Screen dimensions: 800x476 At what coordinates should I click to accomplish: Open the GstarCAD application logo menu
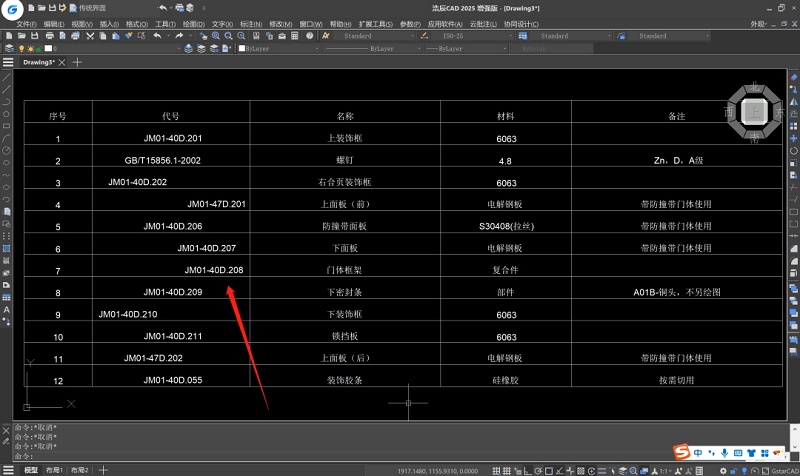11,9
